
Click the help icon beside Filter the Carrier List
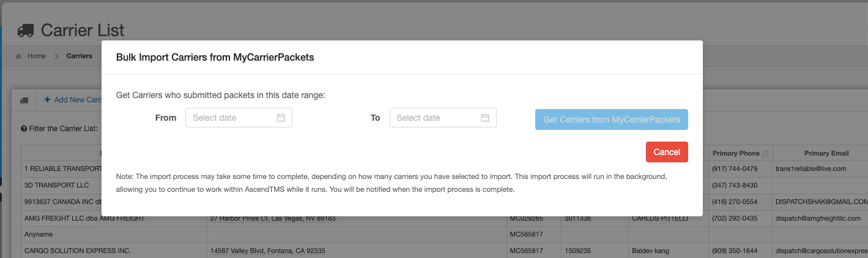pos(23,129)
